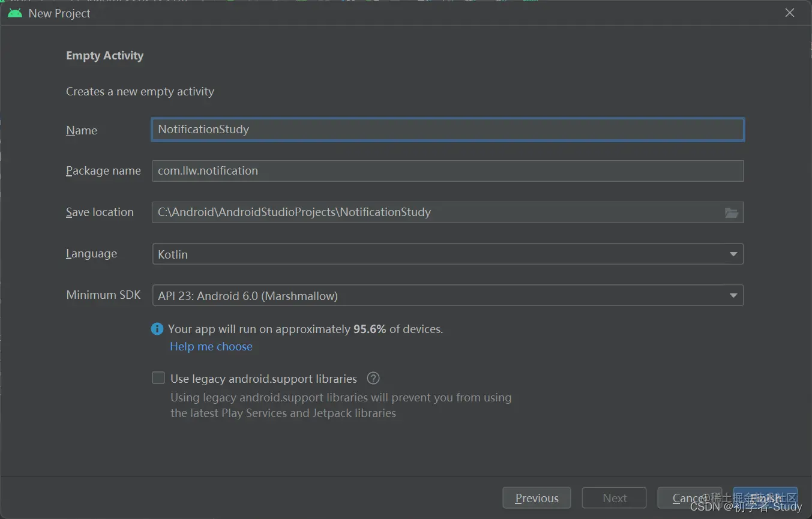Screen dimensions: 812x519
Task: Finish creating the project
Action: (x=766, y=498)
